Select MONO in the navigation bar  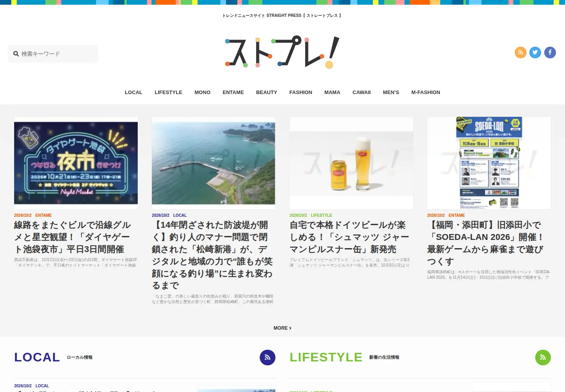coord(202,93)
